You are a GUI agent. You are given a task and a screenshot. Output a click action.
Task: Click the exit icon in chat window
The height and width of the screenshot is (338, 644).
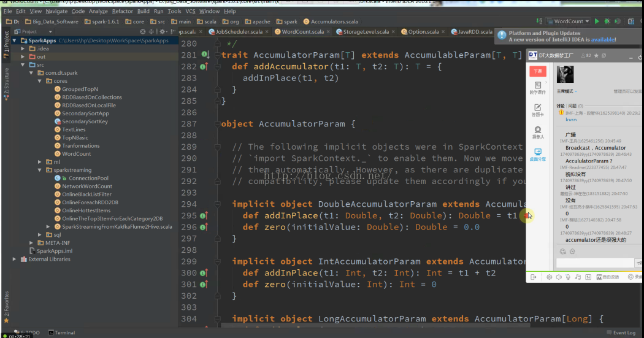pyautogui.click(x=533, y=277)
